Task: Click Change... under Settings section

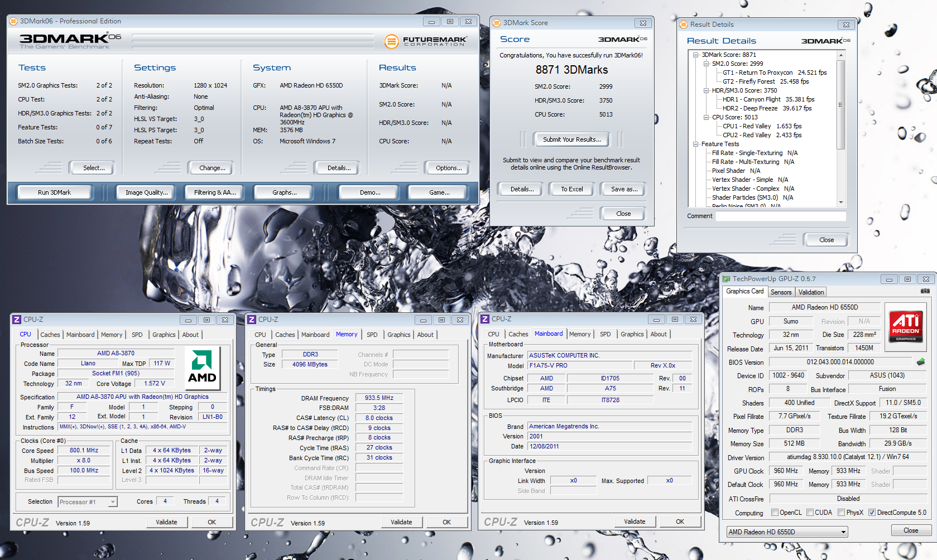Action: [x=212, y=168]
